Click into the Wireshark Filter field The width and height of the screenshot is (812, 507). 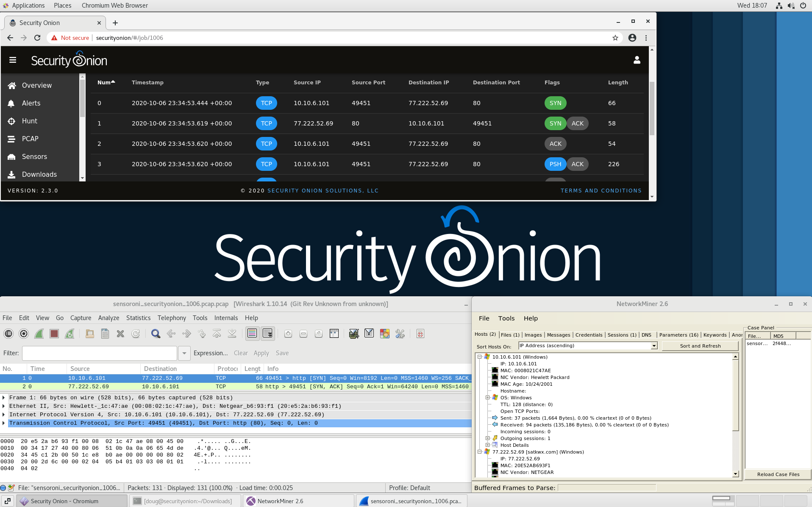coord(100,353)
